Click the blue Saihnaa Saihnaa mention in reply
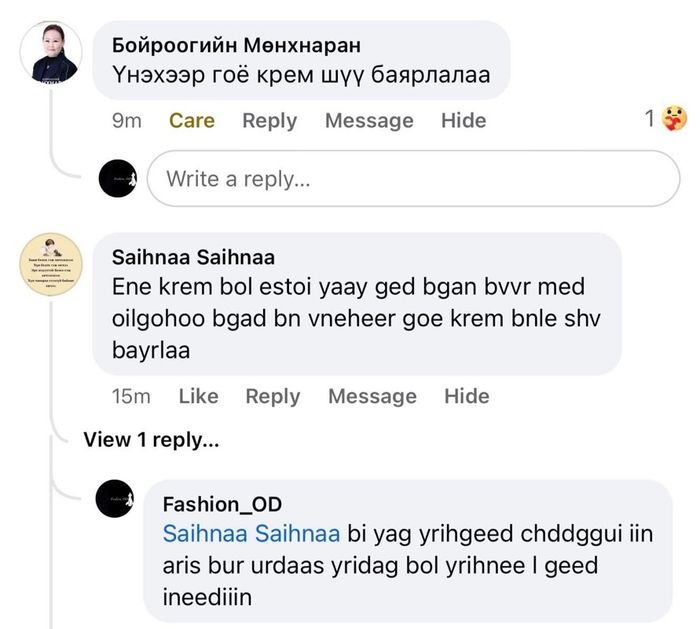 tap(251, 533)
